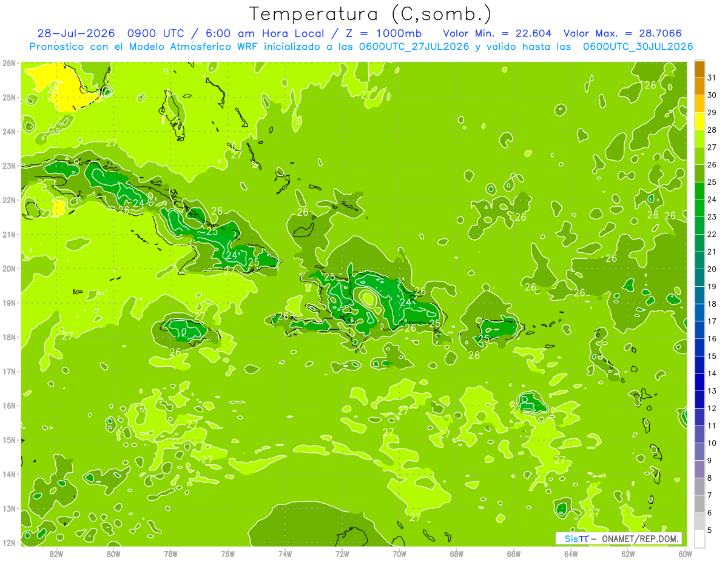This screenshot has width=728, height=562.
Task: Click the "72W" longitude axis label
Action: (x=342, y=554)
